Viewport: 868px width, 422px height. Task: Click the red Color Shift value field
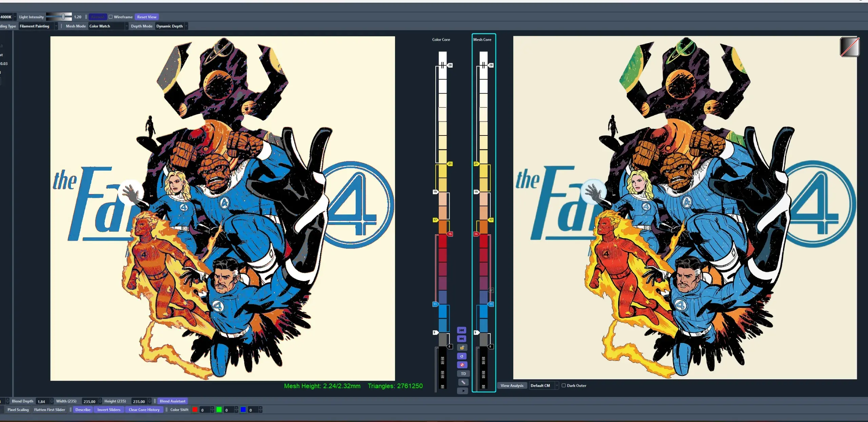pyautogui.click(x=204, y=410)
